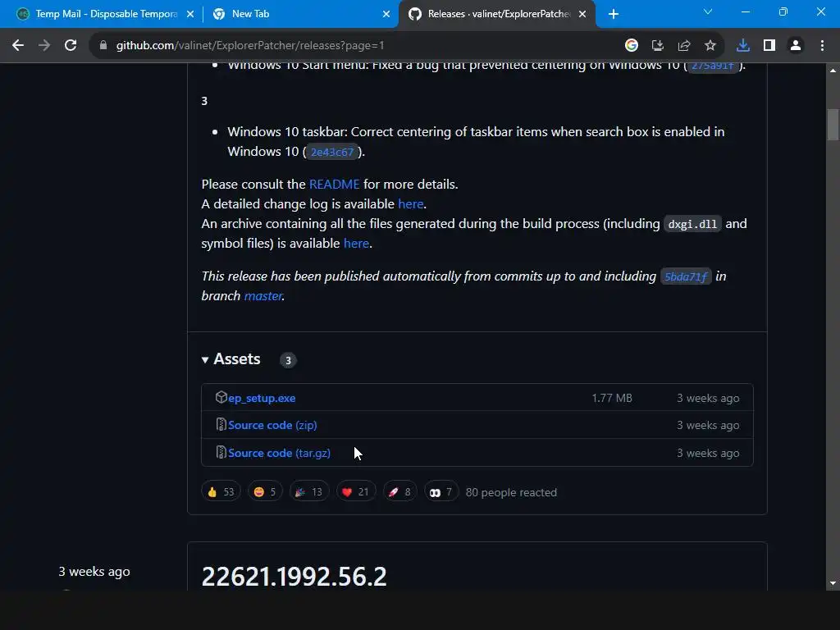Screen dimensions: 840x630
Task: Open commit 2e43c67
Action: pyautogui.click(x=332, y=152)
